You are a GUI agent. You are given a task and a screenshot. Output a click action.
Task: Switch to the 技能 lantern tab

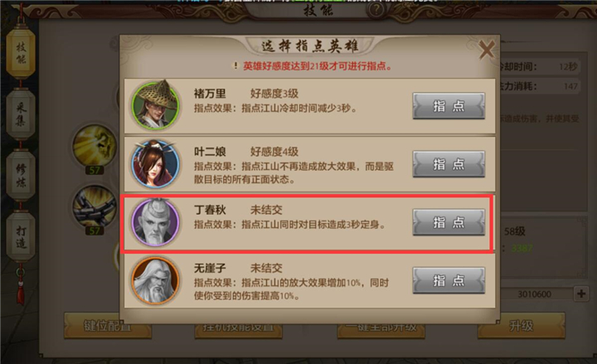(21, 53)
